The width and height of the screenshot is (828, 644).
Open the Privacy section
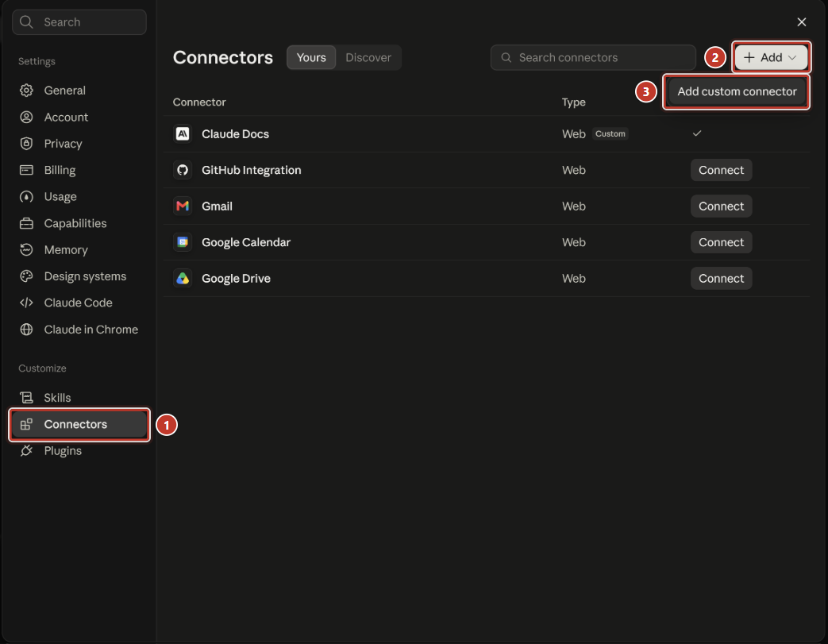(x=79, y=143)
